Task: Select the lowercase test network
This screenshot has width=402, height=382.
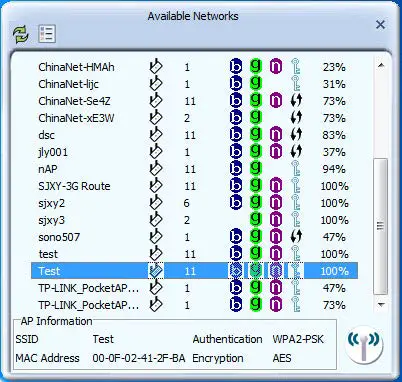Action: click(x=194, y=254)
